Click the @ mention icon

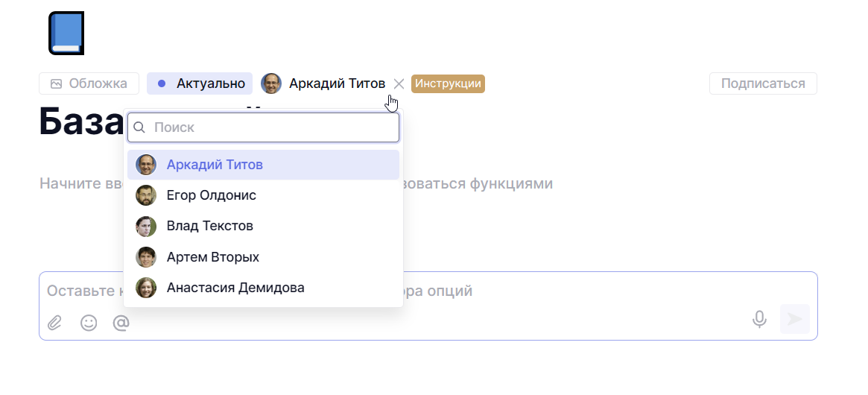121,323
